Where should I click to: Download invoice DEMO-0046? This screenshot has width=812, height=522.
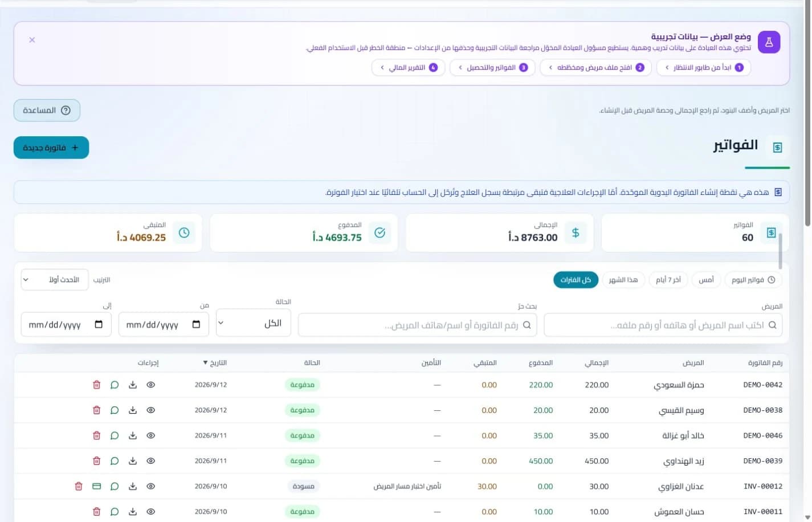pyautogui.click(x=133, y=435)
